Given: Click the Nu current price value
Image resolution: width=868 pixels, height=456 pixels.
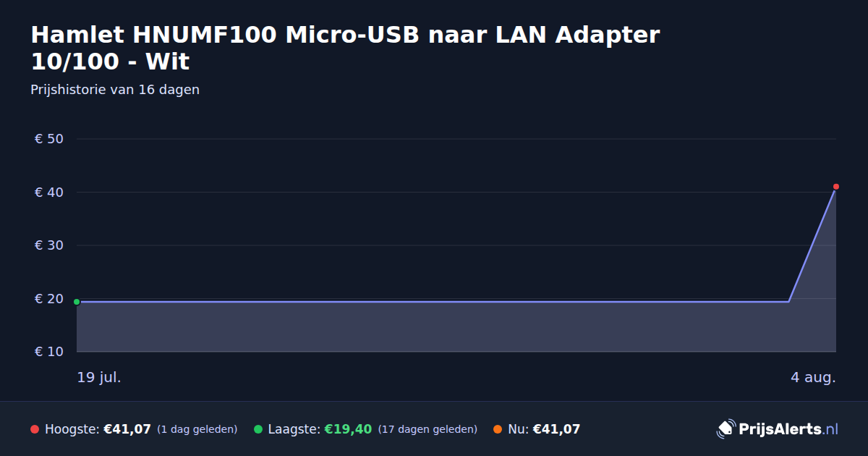Looking at the screenshot, I should 556,429.
